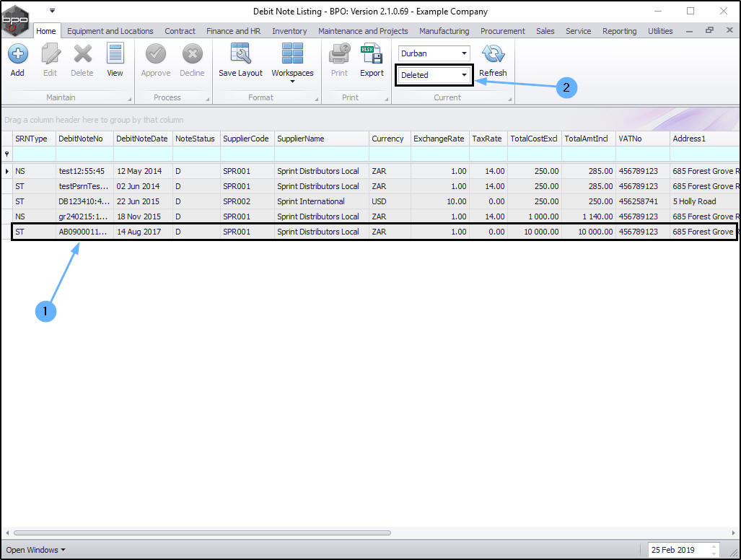The height and width of the screenshot is (560, 741).
Task: Click the Save Layout icon
Action: [240, 53]
